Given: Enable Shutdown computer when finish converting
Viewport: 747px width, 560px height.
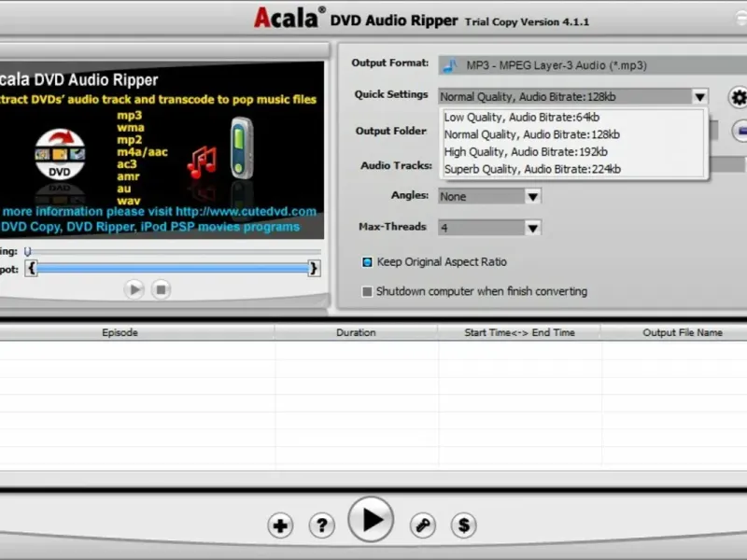Looking at the screenshot, I should click(367, 291).
